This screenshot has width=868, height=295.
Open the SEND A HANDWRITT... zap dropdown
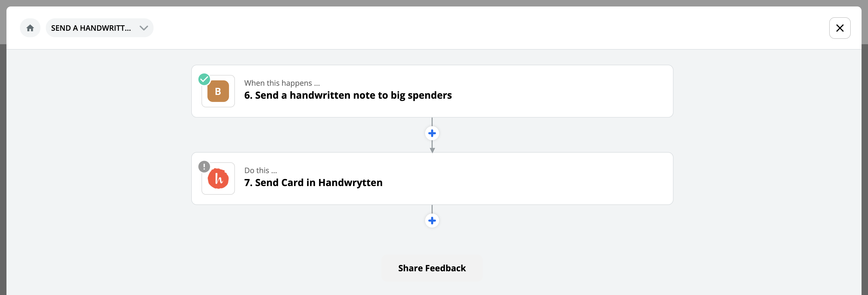(x=99, y=28)
